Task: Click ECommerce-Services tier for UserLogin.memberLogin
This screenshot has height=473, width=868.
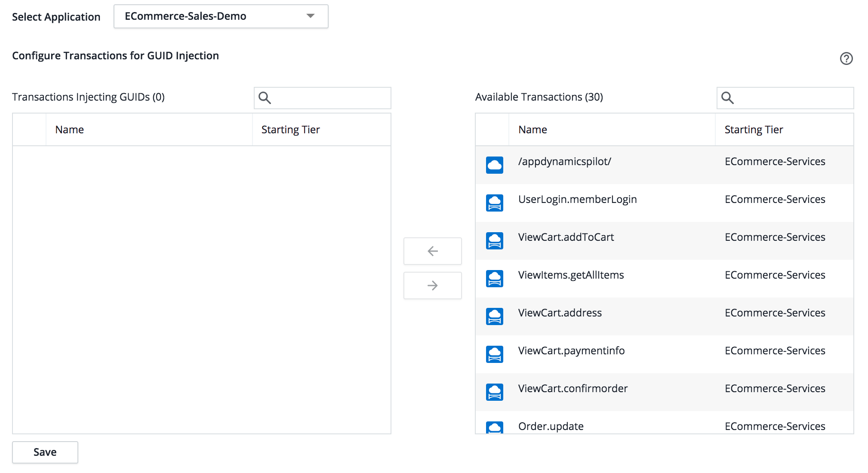Action: [x=775, y=200]
